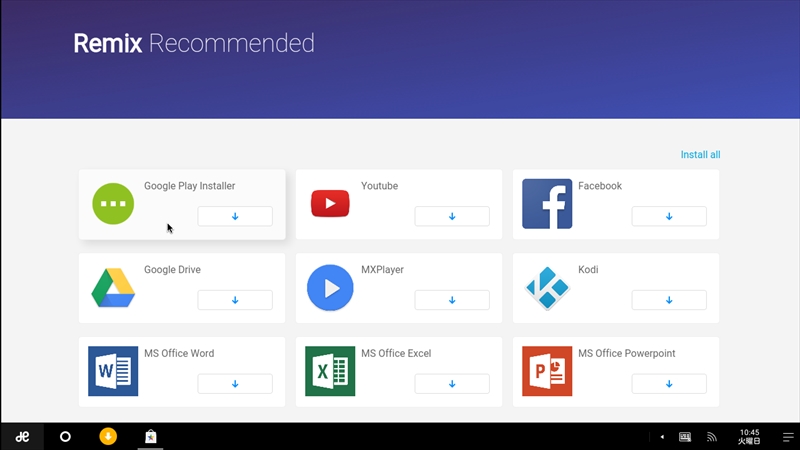The image size is (800, 450).
Task: Click the MXPlayer label text
Action: coord(382,270)
